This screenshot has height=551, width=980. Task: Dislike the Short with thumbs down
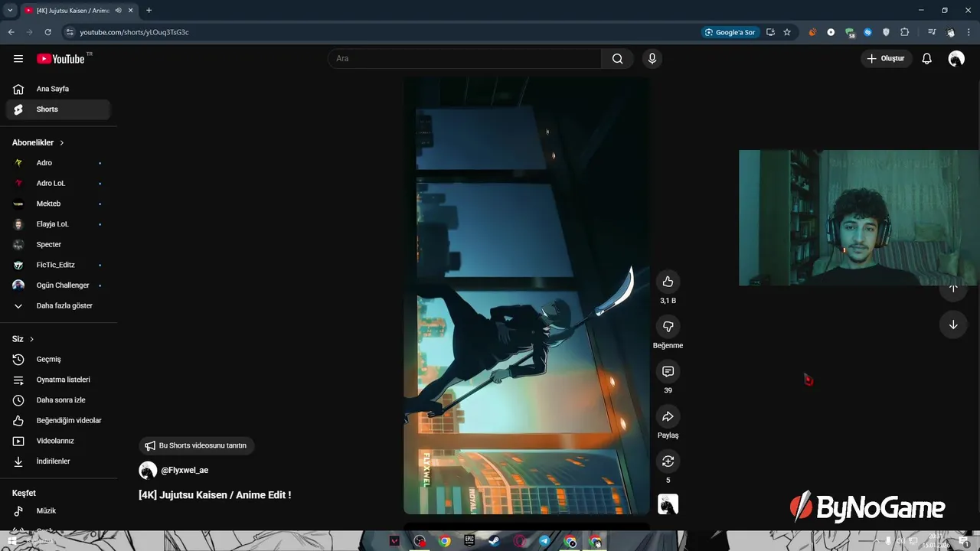pos(668,327)
